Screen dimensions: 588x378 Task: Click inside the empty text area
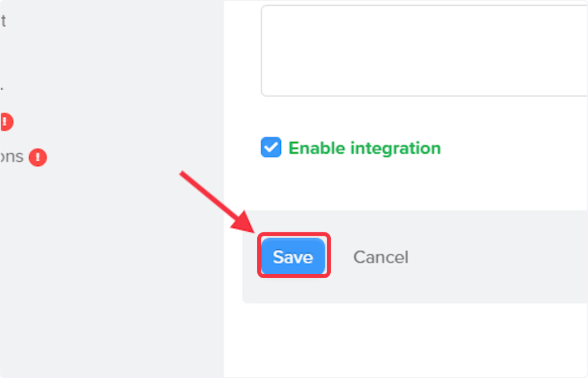pyautogui.click(x=424, y=52)
